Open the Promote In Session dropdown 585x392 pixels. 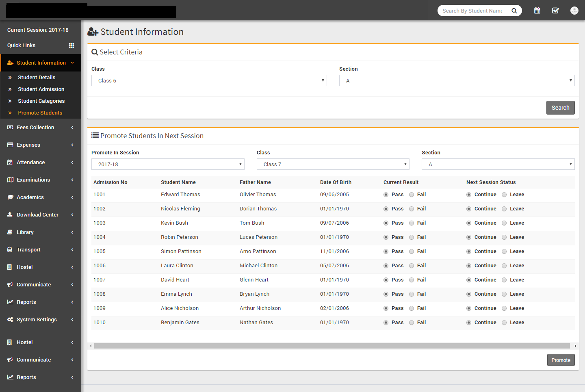[167, 164]
